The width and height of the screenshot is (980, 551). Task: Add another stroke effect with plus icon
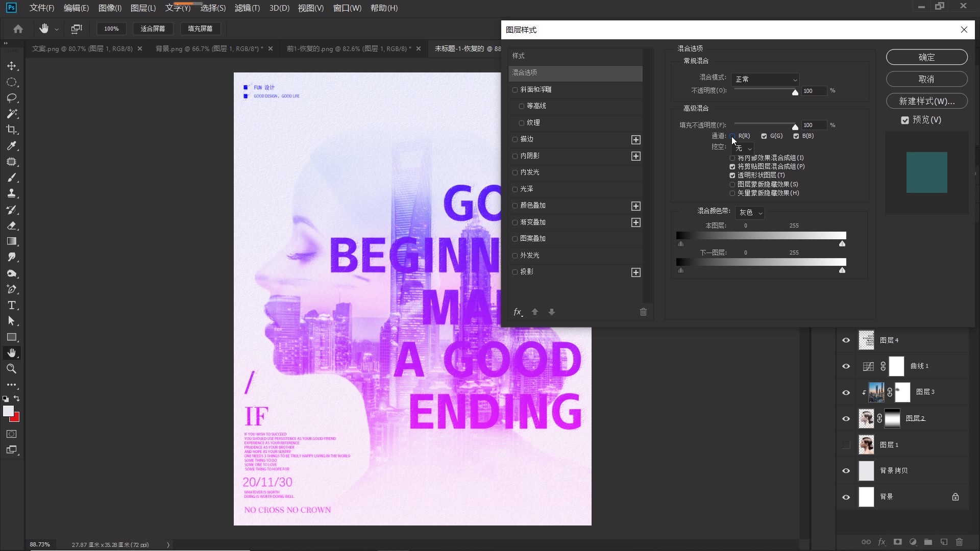point(635,140)
